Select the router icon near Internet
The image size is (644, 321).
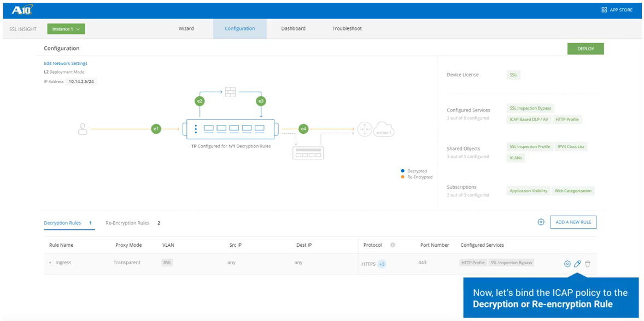click(364, 129)
